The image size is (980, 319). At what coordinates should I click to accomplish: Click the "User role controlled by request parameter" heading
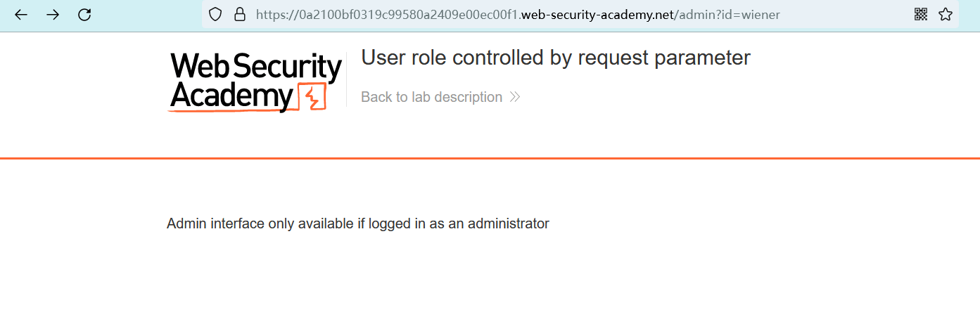556,58
